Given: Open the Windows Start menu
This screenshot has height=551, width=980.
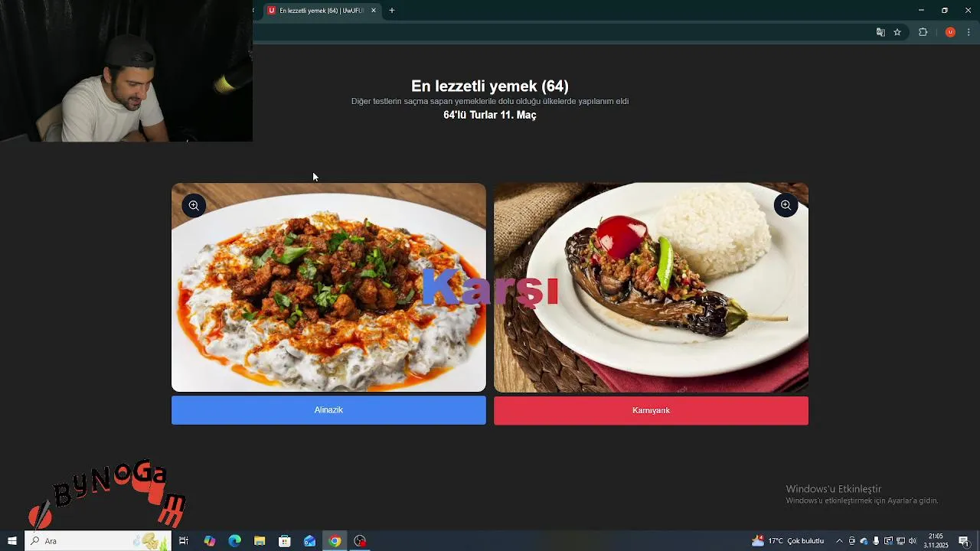Looking at the screenshot, I should click(x=12, y=541).
